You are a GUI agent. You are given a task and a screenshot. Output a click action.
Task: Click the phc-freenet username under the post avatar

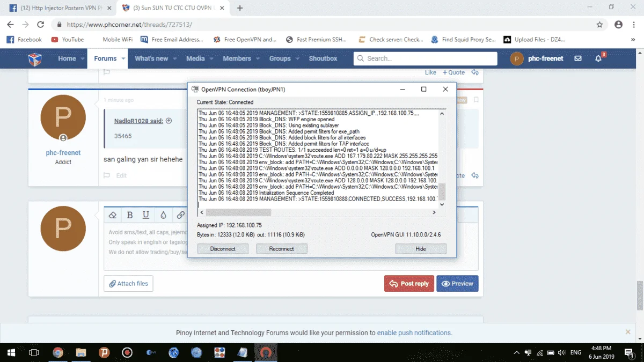(63, 153)
